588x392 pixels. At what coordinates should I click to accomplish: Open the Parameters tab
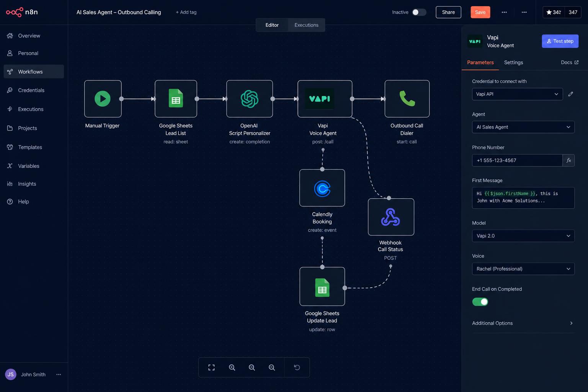tap(480, 62)
